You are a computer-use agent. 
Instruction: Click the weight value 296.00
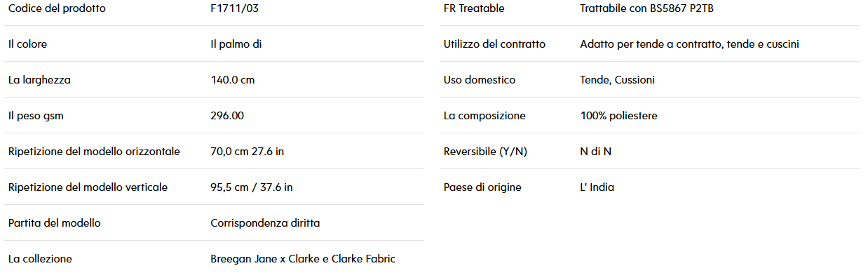coord(227,116)
